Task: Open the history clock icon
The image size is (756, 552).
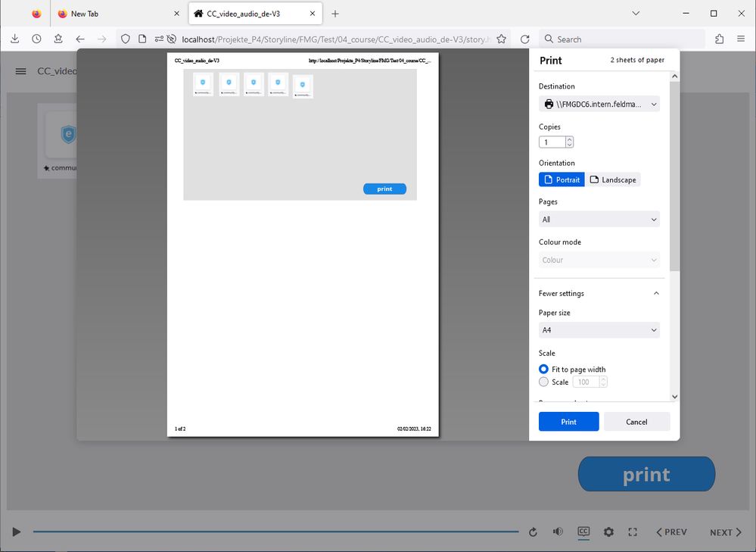Action: click(x=36, y=39)
